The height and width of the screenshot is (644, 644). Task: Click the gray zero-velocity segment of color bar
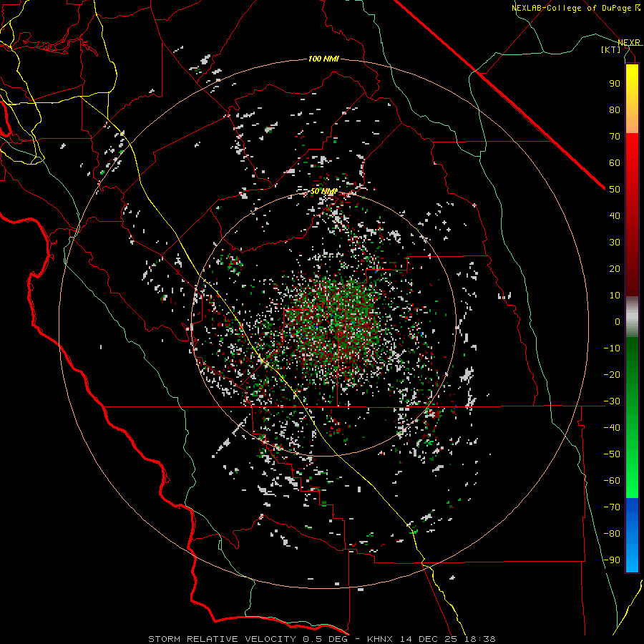pyautogui.click(x=632, y=317)
